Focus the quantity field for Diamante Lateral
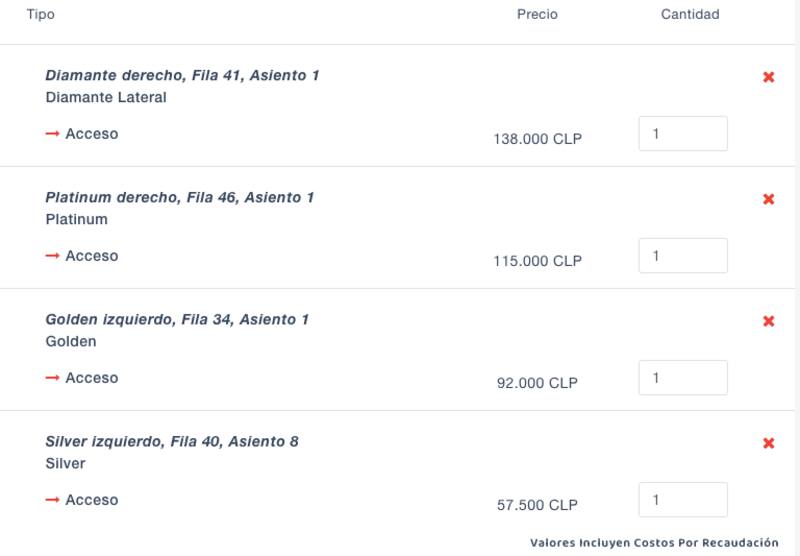The height and width of the screenshot is (556, 800). click(x=683, y=134)
